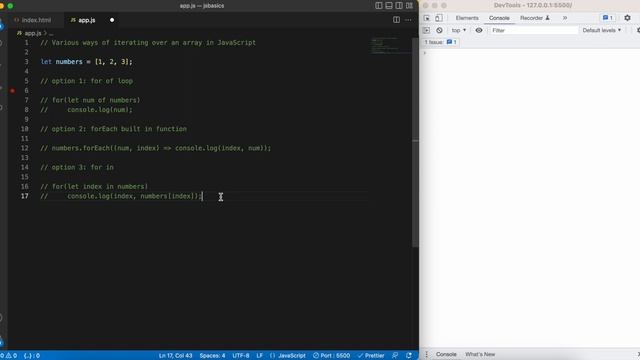
Task: Toggle primary sidebar layout icon in VS Code
Action: click(379, 6)
